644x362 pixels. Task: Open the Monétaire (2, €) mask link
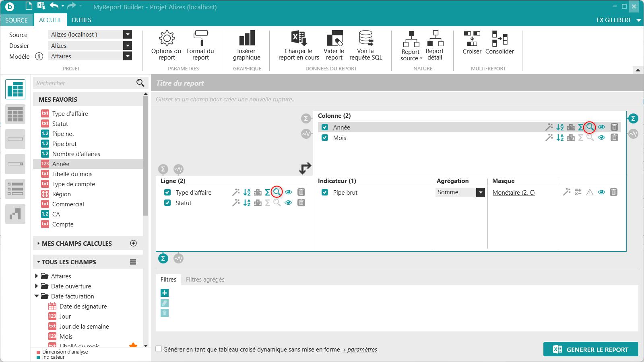[514, 193]
